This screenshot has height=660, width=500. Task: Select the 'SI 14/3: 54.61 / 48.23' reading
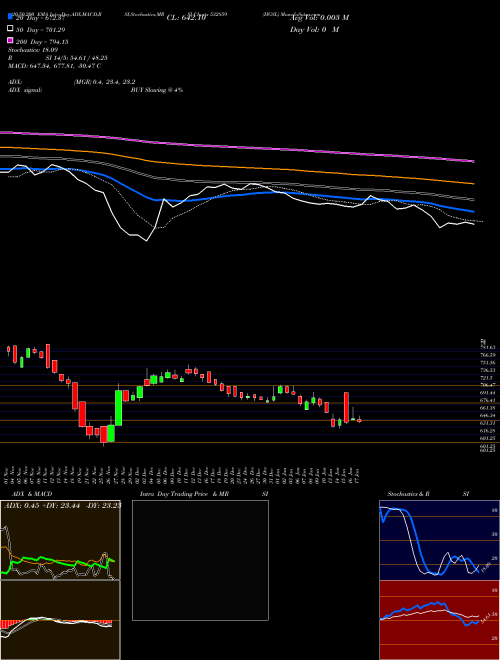click(x=76, y=58)
